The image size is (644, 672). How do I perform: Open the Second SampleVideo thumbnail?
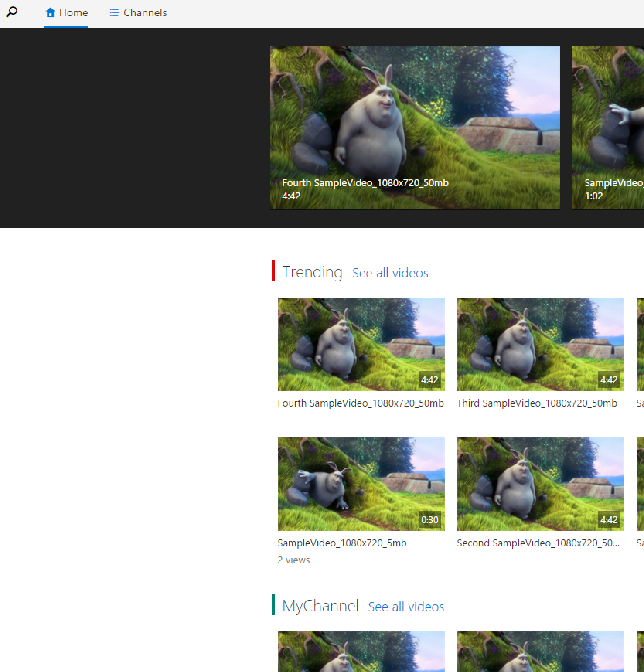click(x=540, y=484)
